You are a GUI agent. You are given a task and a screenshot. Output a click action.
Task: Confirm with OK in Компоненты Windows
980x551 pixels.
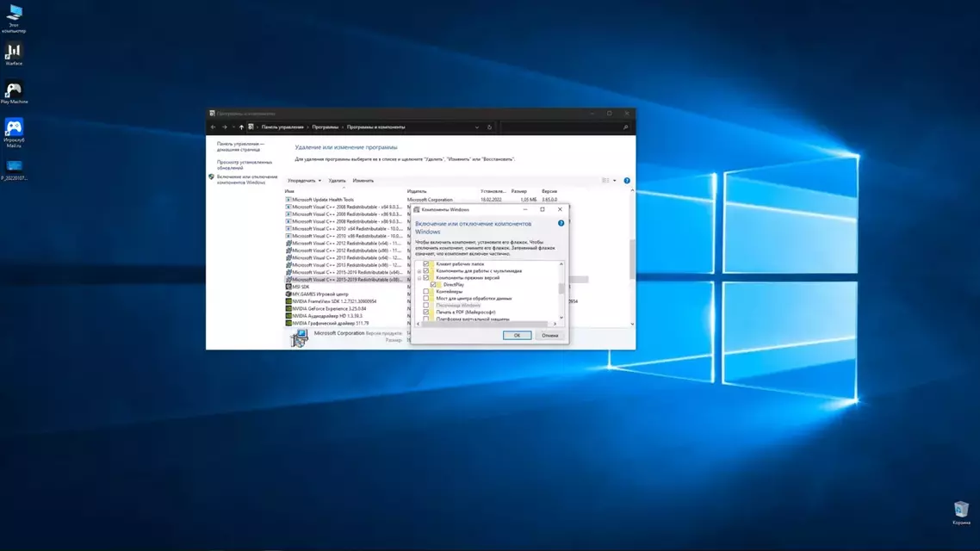(x=517, y=336)
